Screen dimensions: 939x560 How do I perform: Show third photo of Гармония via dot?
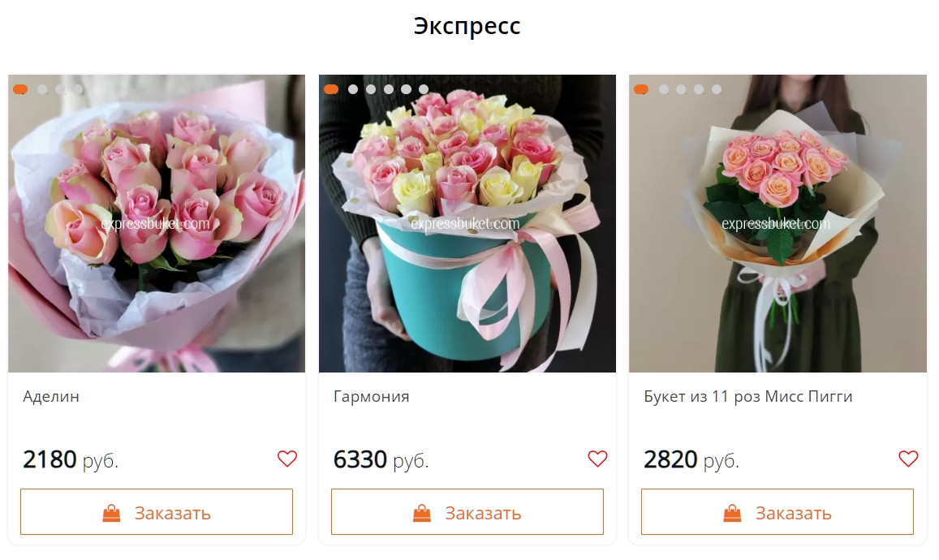tap(371, 89)
